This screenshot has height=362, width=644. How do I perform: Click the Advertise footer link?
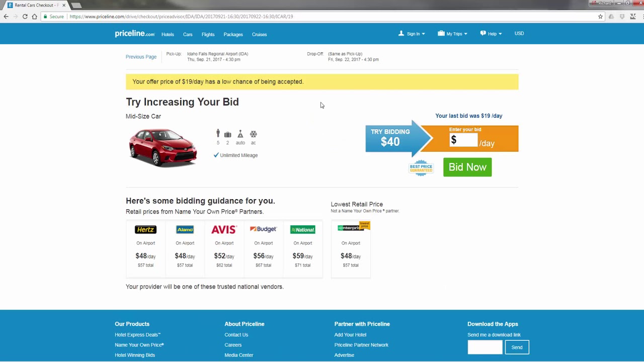(344, 355)
